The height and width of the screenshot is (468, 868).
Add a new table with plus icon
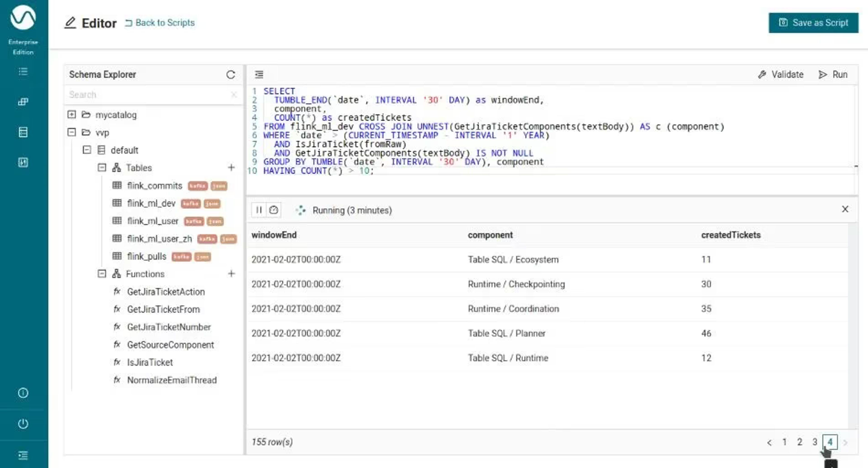tap(231, 168)
